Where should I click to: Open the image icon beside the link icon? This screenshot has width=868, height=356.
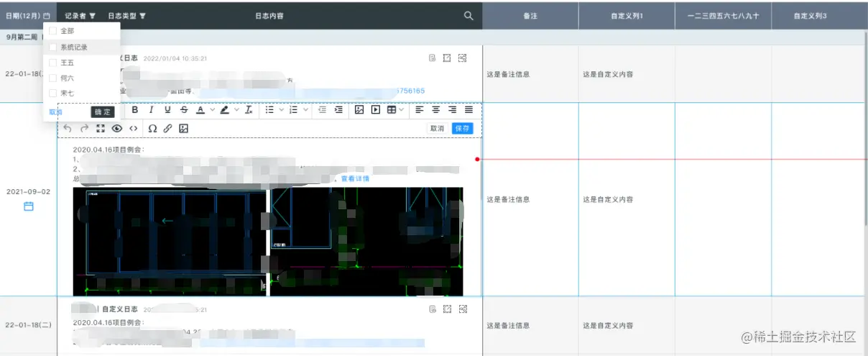[184, 128]
